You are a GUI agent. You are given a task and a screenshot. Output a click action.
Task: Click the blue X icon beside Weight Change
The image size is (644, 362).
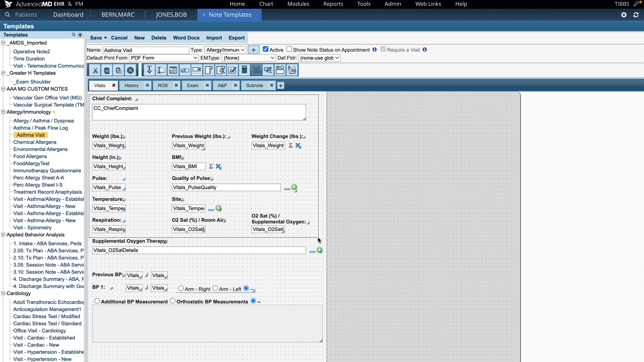pyautogui.click(x=298, y=145)
